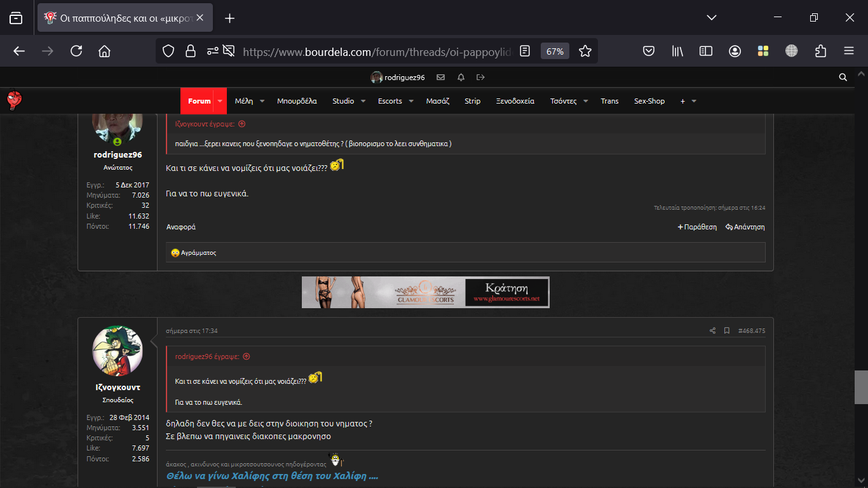The image size is (868, 488).
Task: Open permalink #468.475
Action: point(752,331)
